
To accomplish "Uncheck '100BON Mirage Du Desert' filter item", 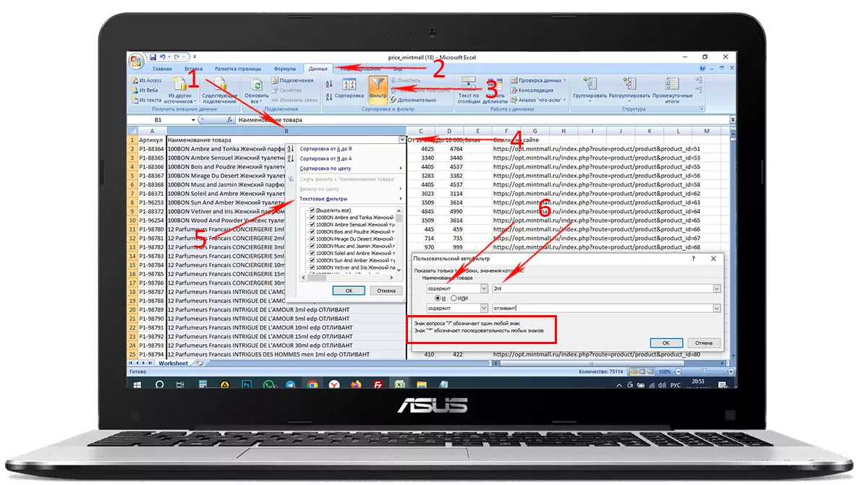I will 312,239.
